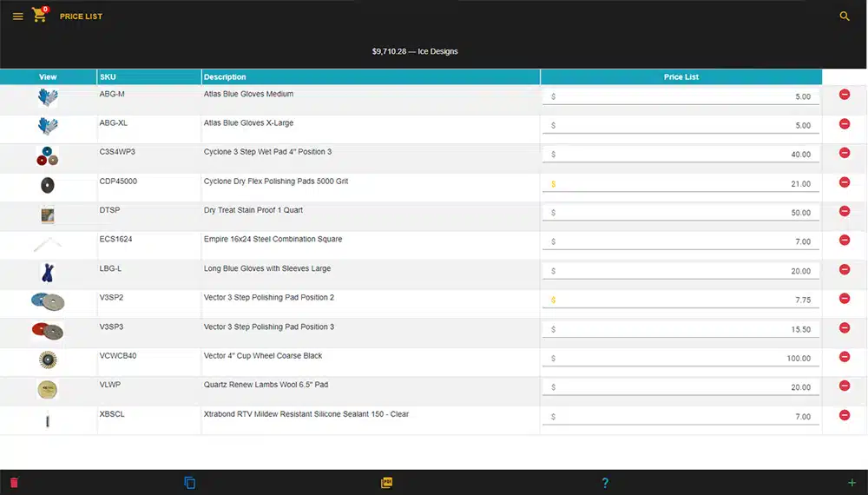Click the search magnifier icon
This screenshot has width=868, height=495.
tap(845, 16)
